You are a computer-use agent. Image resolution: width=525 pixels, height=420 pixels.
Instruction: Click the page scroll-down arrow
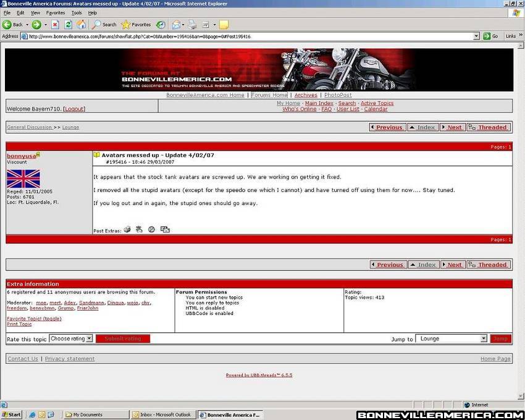[x=521, y=396]
